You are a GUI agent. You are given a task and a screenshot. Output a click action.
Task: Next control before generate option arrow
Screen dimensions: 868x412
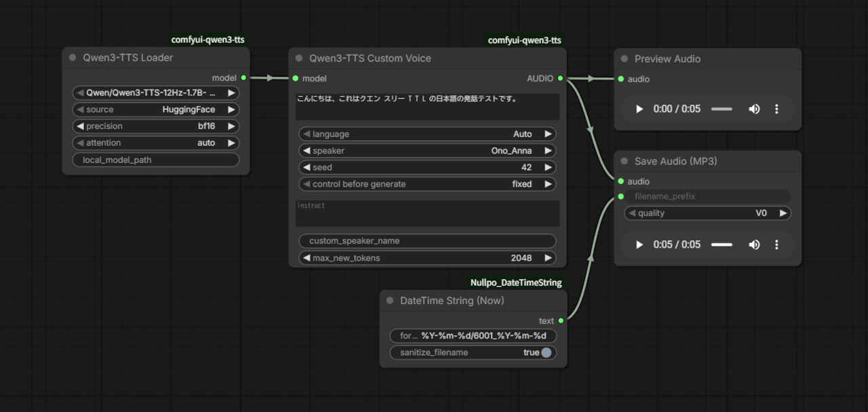point(548,184)
